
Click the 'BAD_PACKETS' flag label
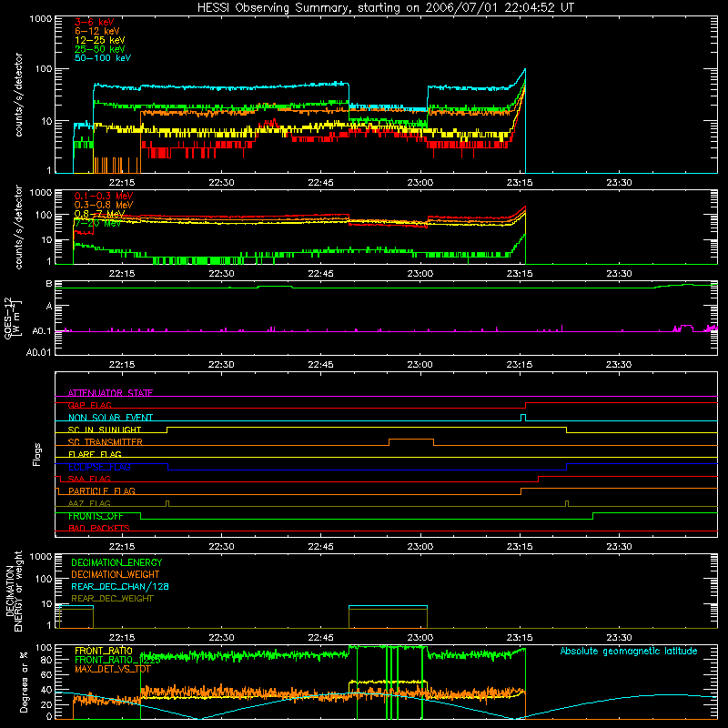(99, 528)
